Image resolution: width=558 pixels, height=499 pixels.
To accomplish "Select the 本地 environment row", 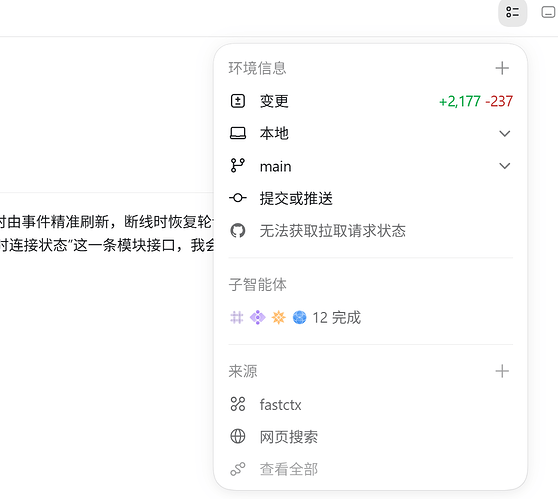I will coord(370,133).
